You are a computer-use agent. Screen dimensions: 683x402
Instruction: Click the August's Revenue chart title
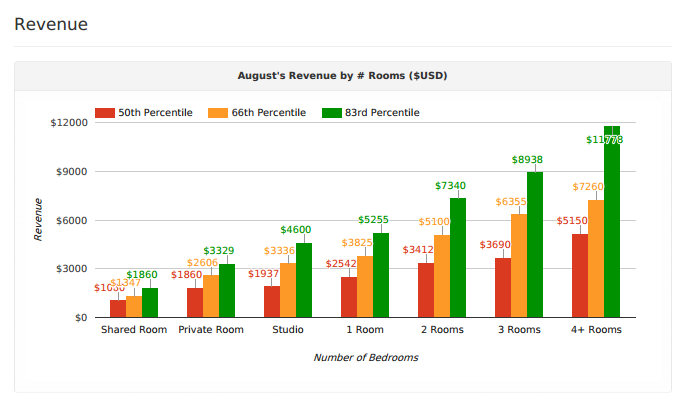342,75
